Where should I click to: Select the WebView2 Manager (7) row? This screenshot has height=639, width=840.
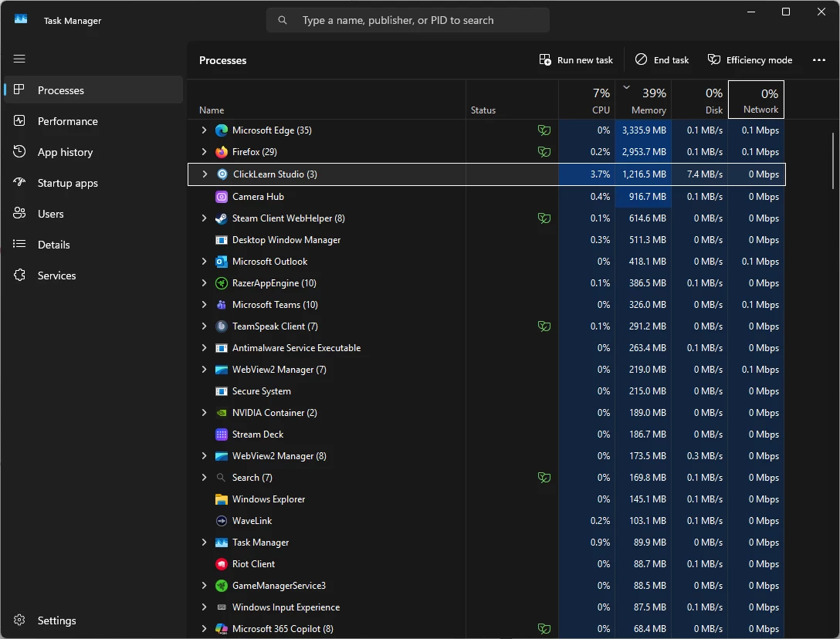tap(486, 370)
